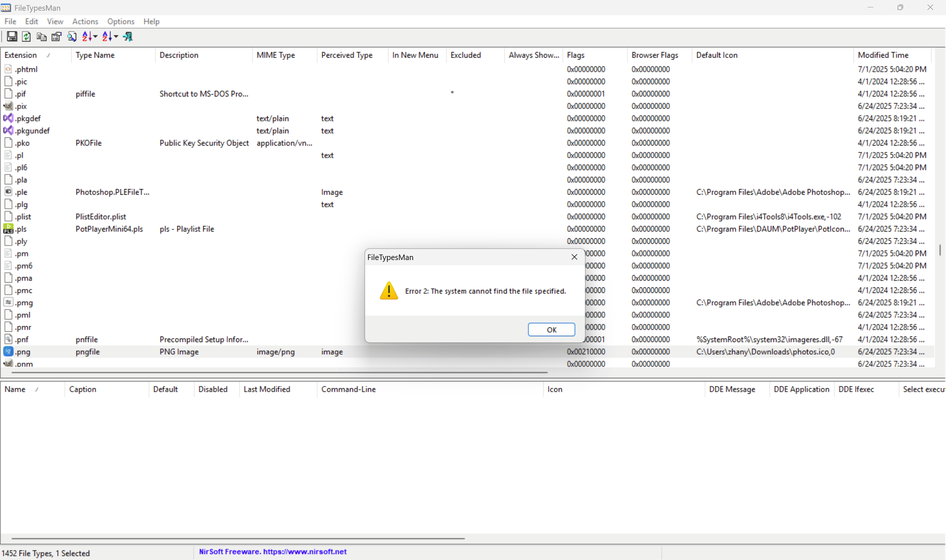Open the NirSoft Freeware website link
The width and height of the screenshot is (946, 560).
pyautogui.click(x=273, y=552)
